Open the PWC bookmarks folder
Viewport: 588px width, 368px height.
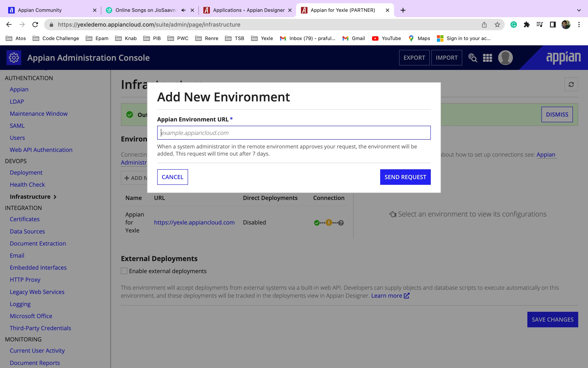coord(178,38)
